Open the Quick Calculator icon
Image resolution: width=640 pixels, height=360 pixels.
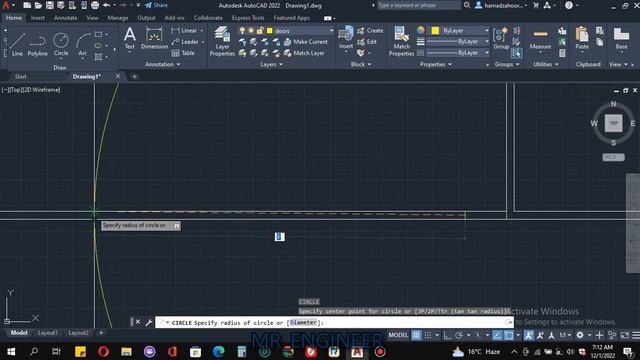pos(562,53)
